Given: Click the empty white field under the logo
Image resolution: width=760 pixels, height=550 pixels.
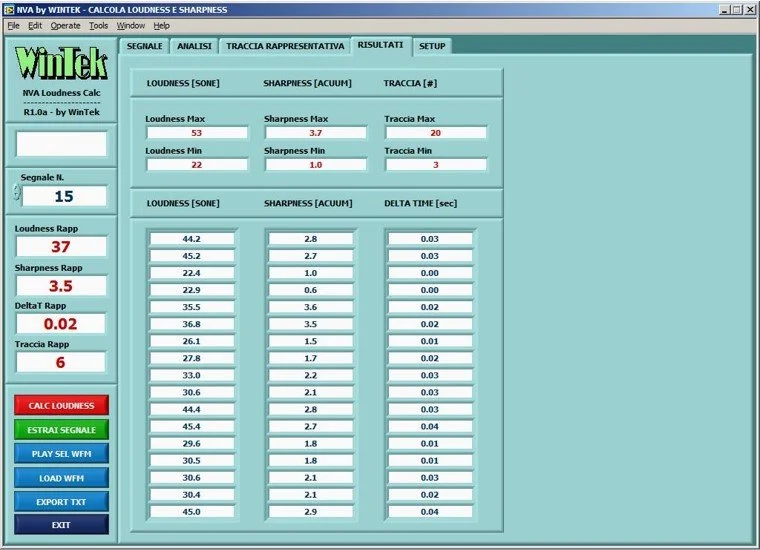Looking at the screenshot, I should (x=61, y=144).
